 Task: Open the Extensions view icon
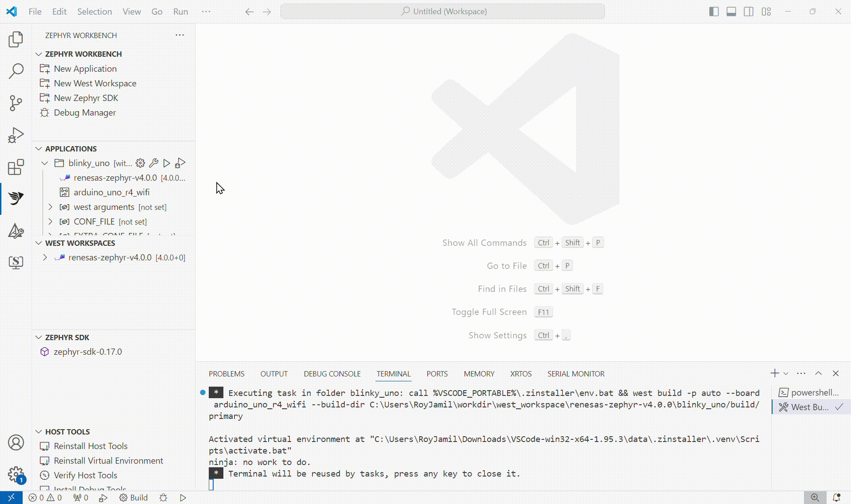(x=16, y=167)
